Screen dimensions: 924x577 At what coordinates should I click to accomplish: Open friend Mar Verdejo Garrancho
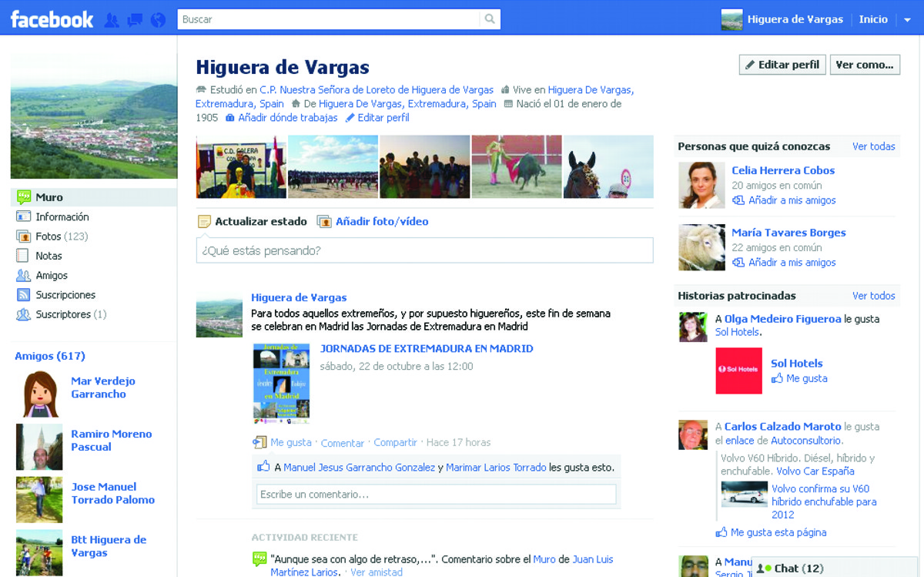pos(102,387)
